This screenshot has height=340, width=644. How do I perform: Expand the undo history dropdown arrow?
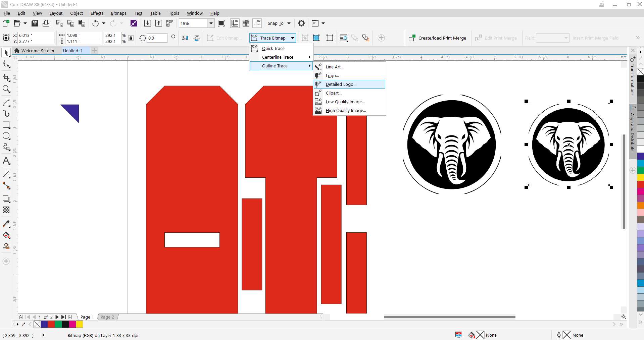104,23
